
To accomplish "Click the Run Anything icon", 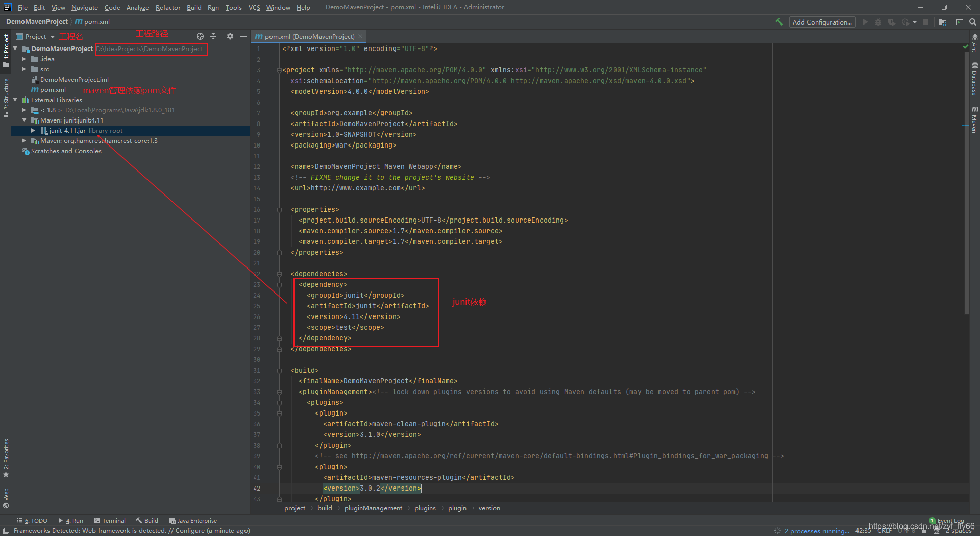I will 960,22.
